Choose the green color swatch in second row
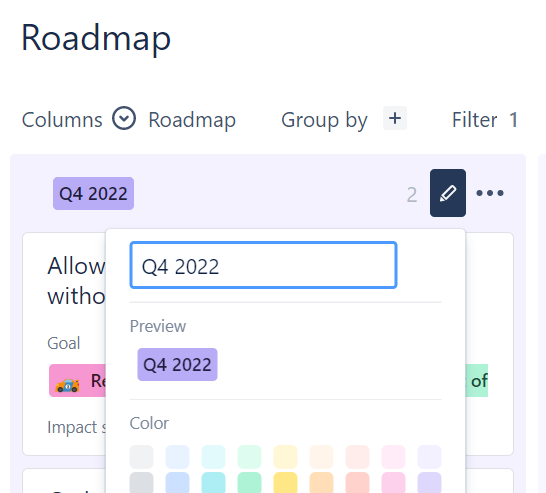 249,483
